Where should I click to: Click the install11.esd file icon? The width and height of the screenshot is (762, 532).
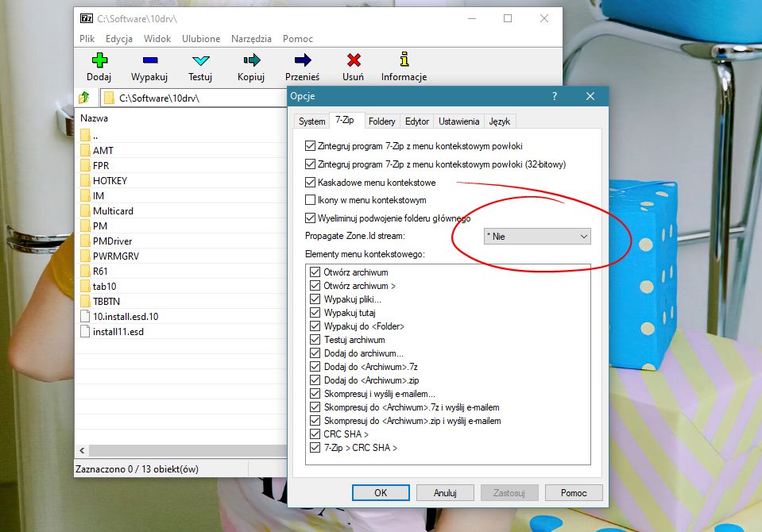point(85,331)
